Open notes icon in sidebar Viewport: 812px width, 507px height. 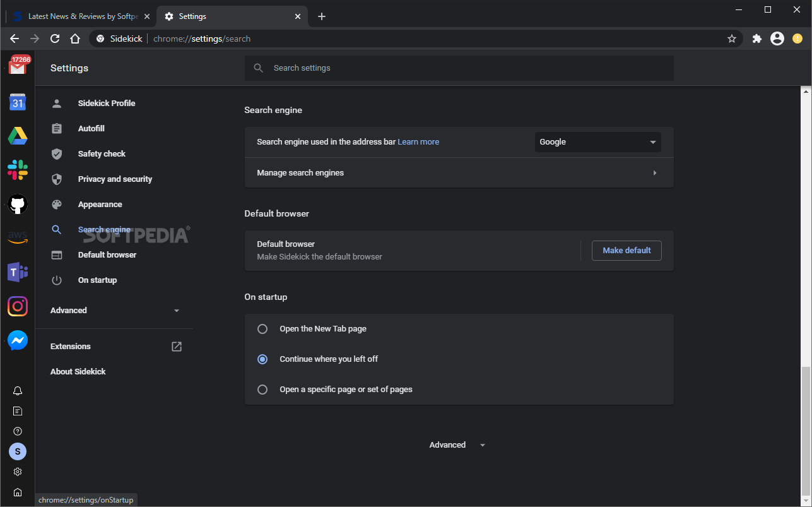tap(18, 411)
